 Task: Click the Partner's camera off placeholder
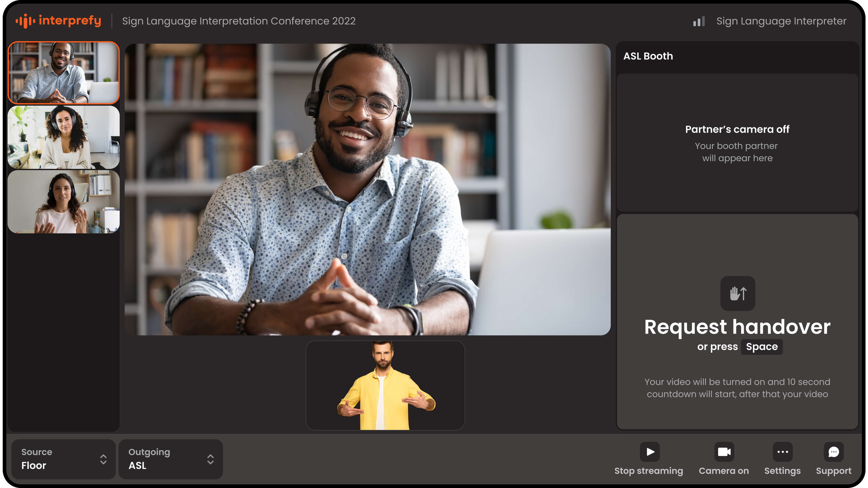pyautogui.click(x=737, y=143)
